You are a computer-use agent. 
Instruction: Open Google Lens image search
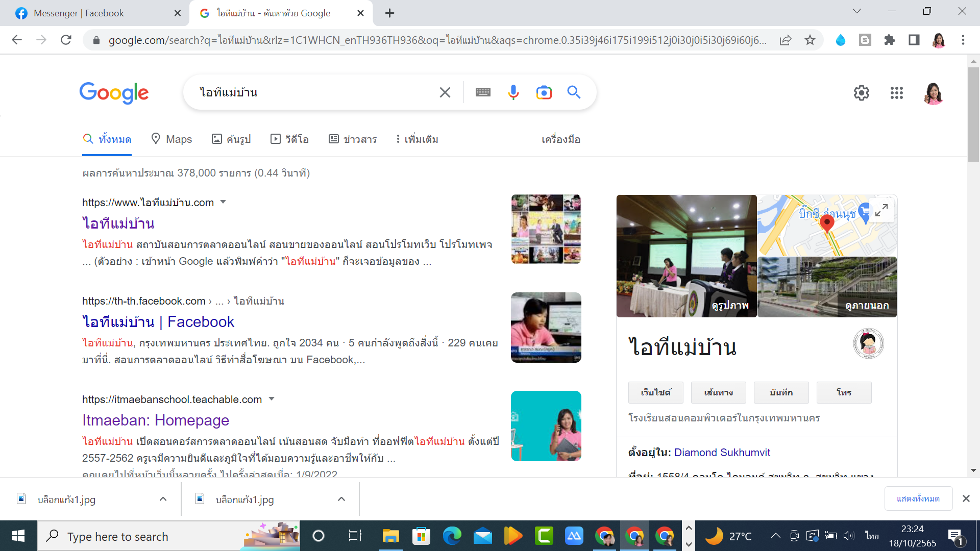544,92
